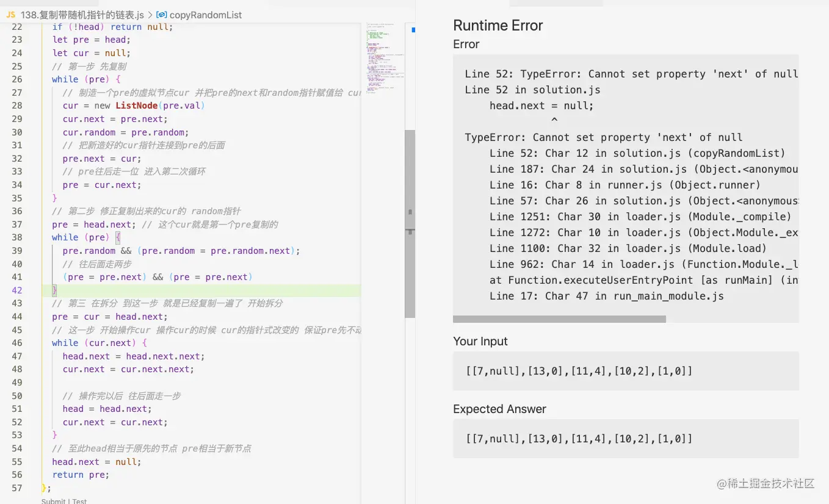Screen dimensions: 829x504
Task: Open the copyRandomList breadcrumb symbol
Action: 206,15
